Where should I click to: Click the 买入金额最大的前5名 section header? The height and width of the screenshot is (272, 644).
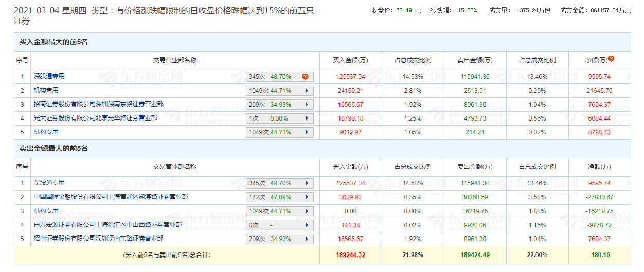click(54, 42)
